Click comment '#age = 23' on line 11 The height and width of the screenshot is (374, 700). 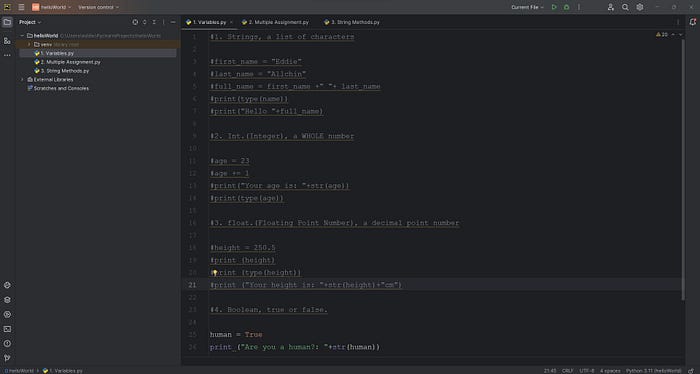click(x=229, y=161)
